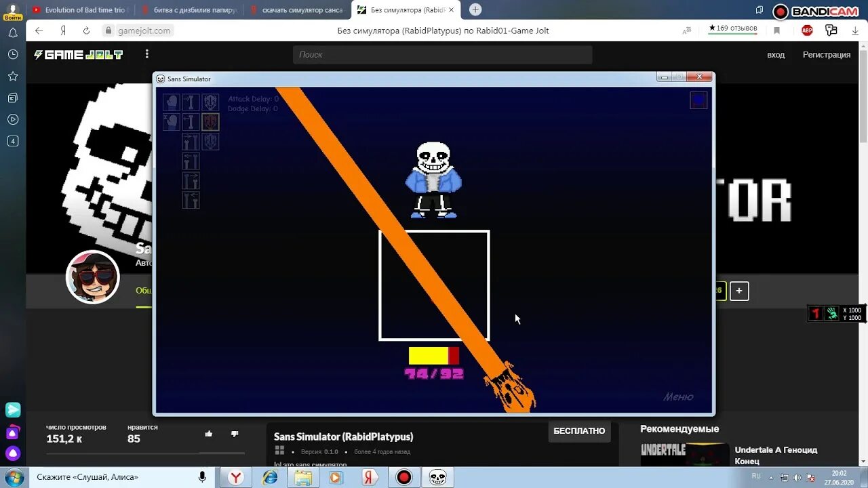The width and height of the screenshot is (868, 488).
Task: Dislike the game with thumbs down
Action: [x=235, y=434]
